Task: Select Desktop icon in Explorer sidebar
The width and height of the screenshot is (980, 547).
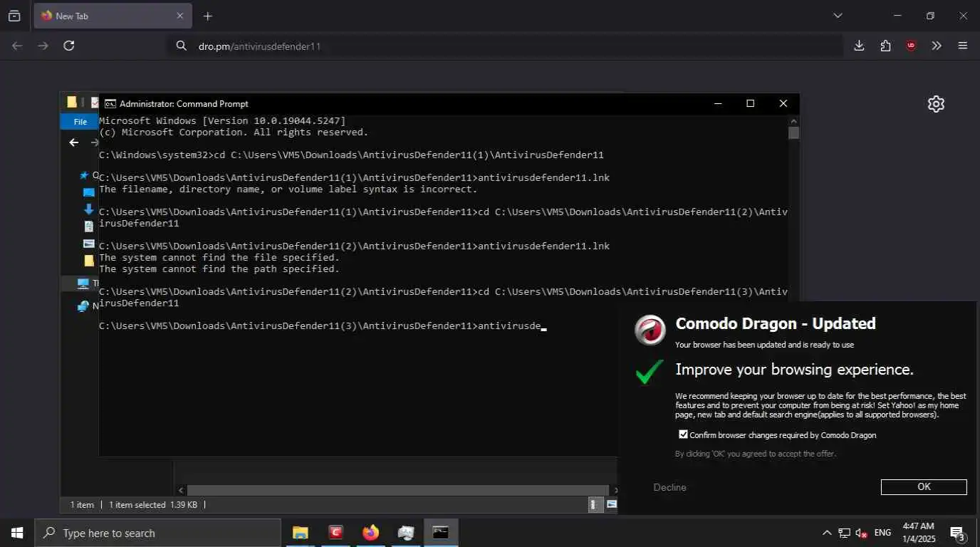Action: pos(88,192)
